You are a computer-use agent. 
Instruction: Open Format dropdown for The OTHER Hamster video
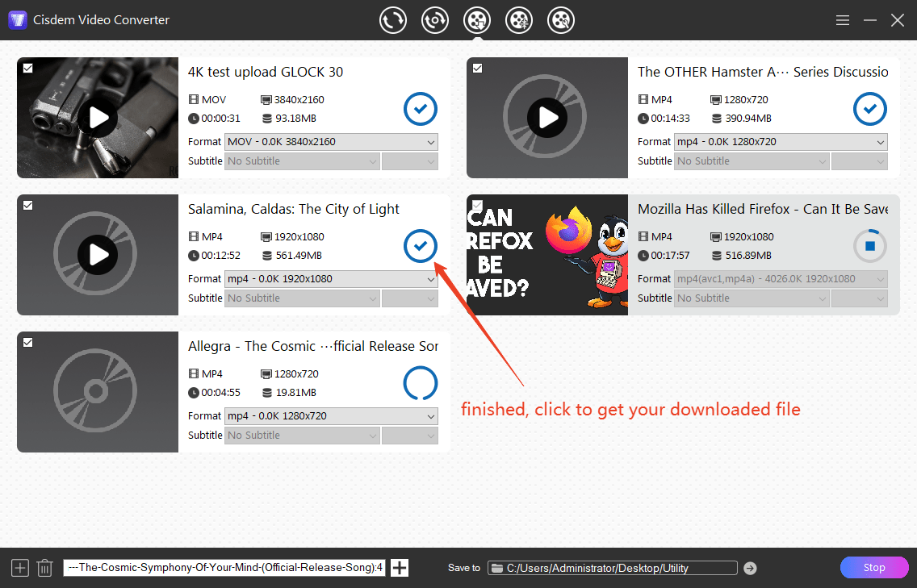[781, 142]
